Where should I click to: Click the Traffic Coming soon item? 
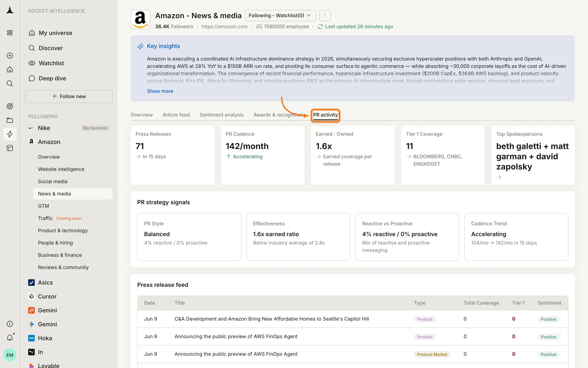[x=60, y=218]
